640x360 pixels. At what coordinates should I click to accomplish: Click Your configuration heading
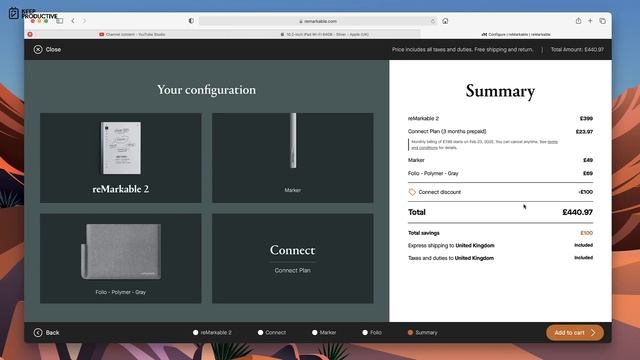[207, 90]
